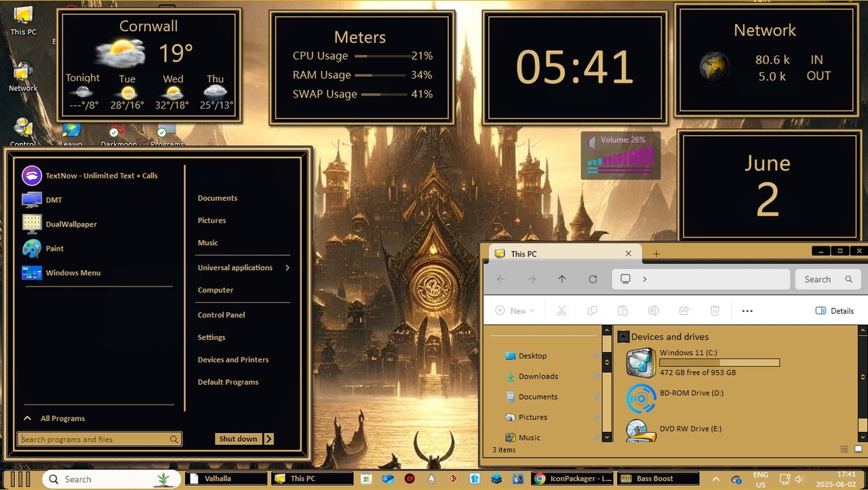This screenshot has width=868, height=490.
Task: Open Documents from start menu
Action: (x=218, y=198)
